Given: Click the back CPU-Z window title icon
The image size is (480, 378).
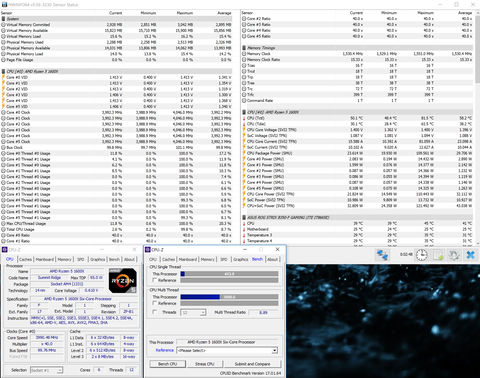Looking at the screenshot, I should (x=5, y=250).
